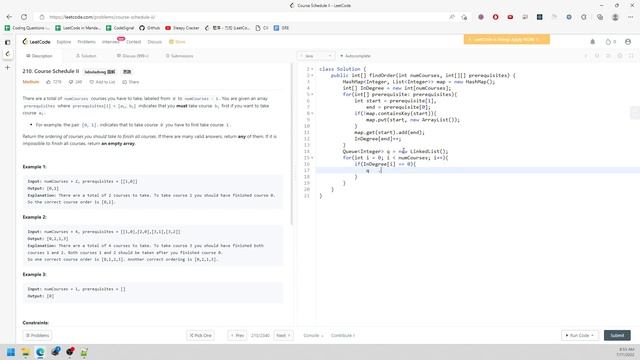This screenshot has width=640, height=360.
Task: Click the LeetCode logo
Action: pos(36,42)
